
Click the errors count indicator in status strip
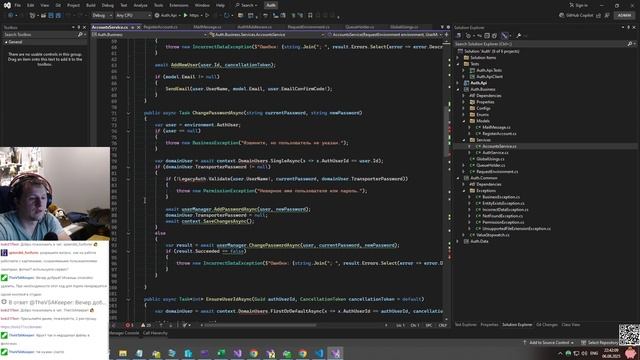[x=129, y=325]
